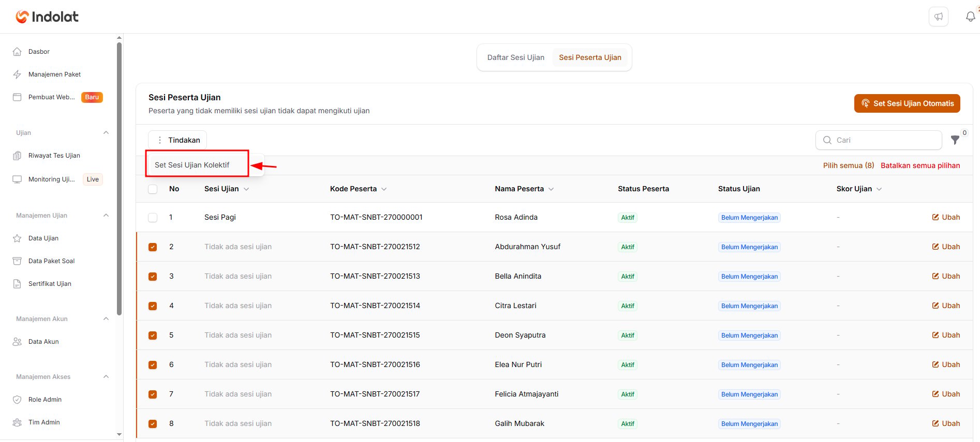Viewport: 980px width, 442px height.
Task: Check the row for Rosa Adinda
Action: click(x=153, y=218)
